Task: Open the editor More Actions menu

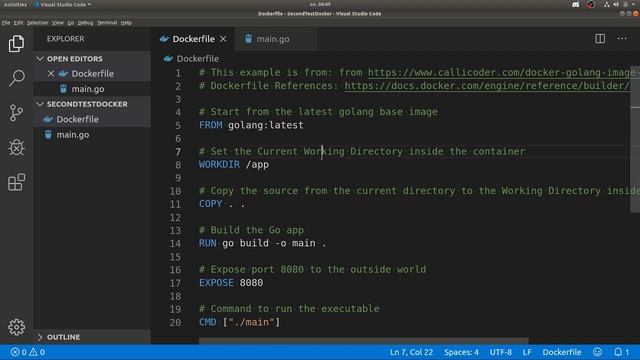Action: (622, 39)
